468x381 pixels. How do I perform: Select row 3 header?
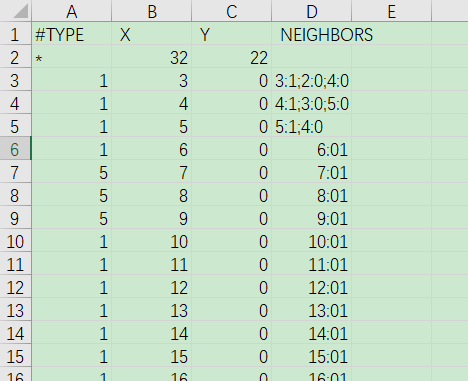tap(15, 80)
